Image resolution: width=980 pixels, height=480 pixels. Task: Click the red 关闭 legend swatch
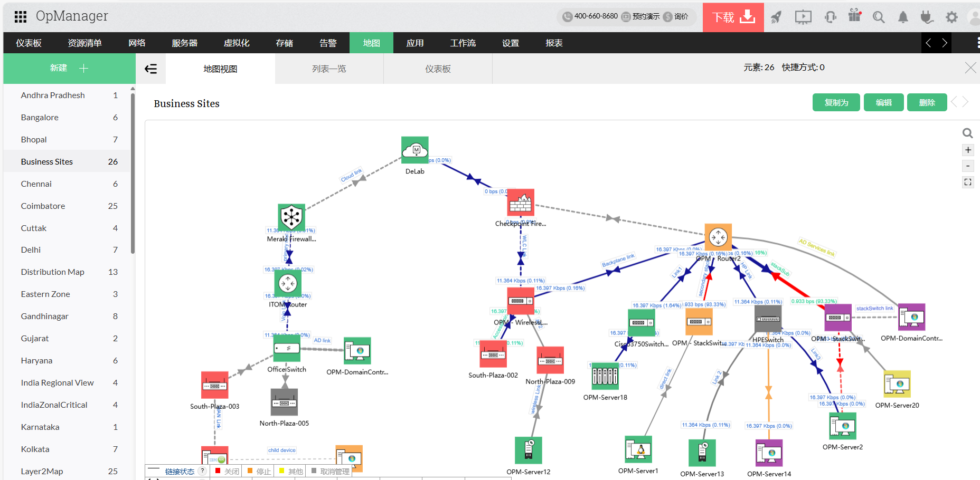pos(218,471)
